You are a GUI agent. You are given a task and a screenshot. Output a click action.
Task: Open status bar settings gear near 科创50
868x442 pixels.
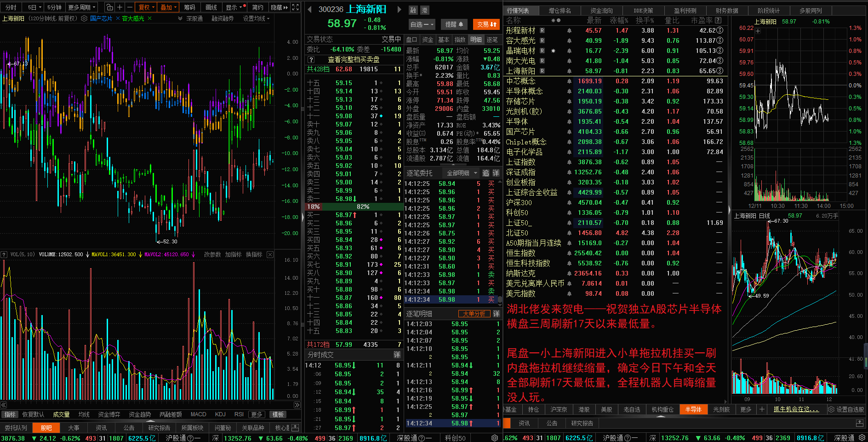point(495,438)
